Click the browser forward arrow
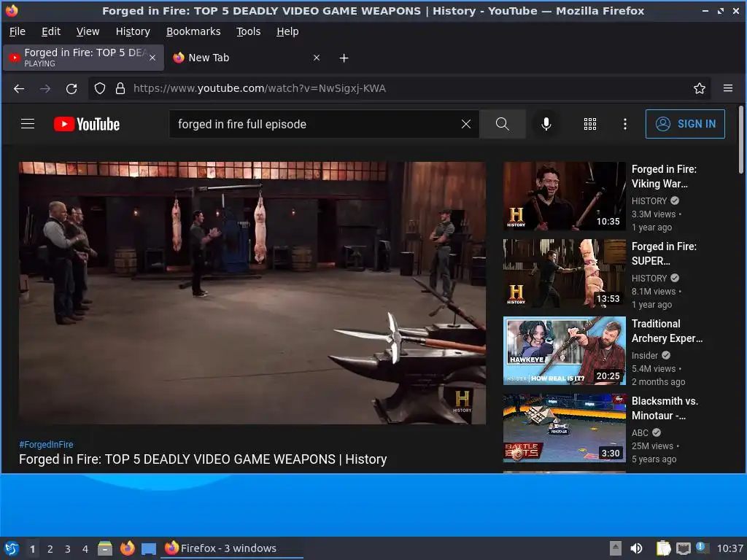Screen dimensions: 747x560 [45, 88]
